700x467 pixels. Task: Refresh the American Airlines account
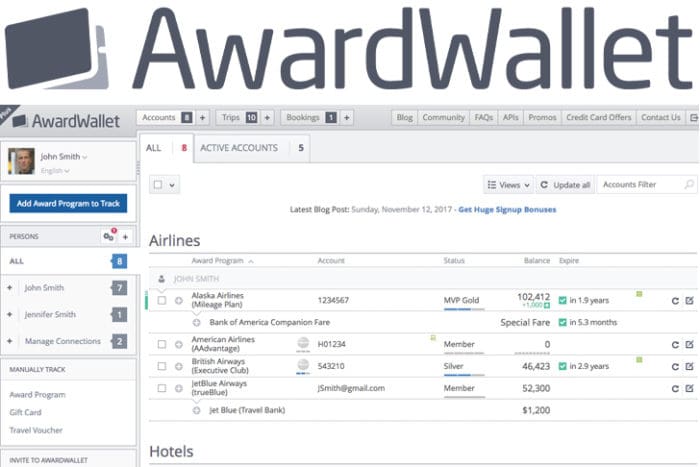click(x=675, y=344)
